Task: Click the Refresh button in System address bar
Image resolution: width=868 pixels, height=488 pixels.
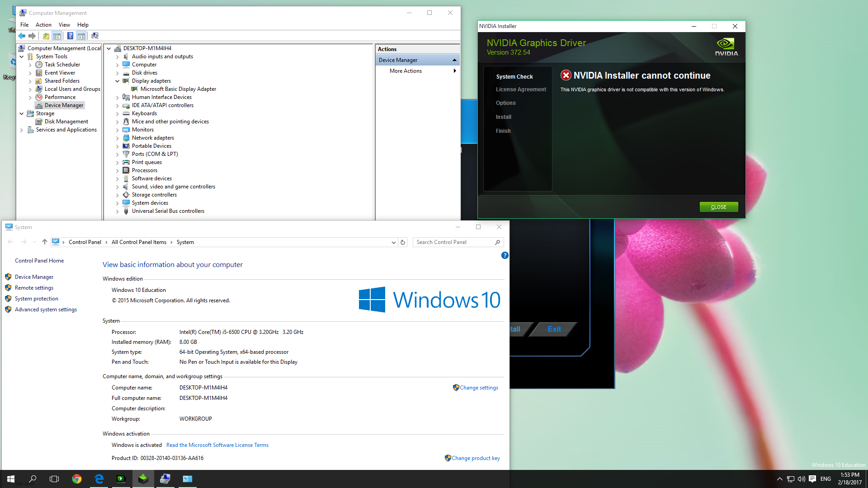Action: pos(403,242)
